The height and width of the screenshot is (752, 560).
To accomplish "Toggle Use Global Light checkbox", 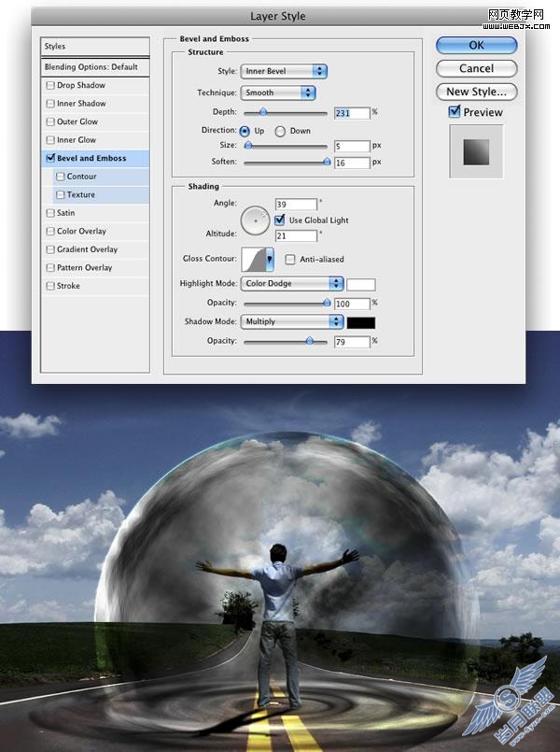I will (x=280, y=220).
